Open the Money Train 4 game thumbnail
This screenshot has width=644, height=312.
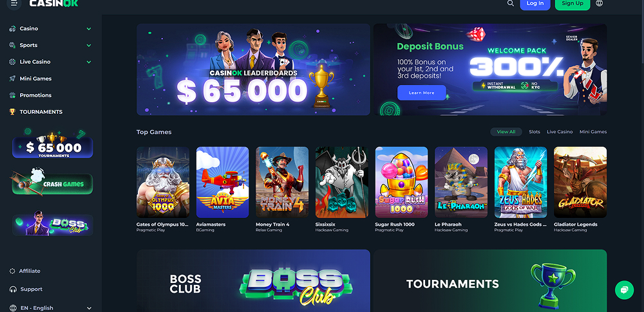(x=282, y=182)
